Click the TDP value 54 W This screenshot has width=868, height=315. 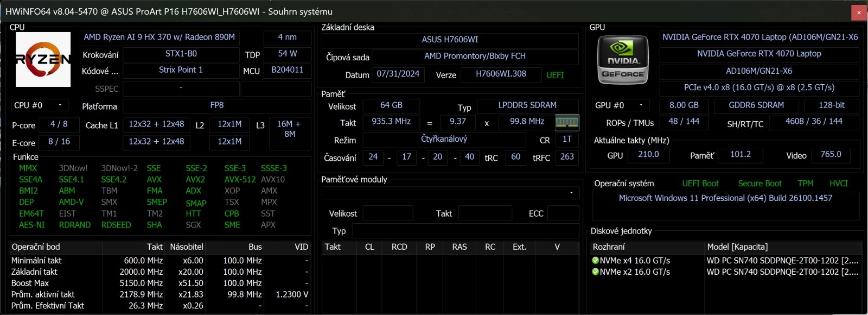[288, 54]
